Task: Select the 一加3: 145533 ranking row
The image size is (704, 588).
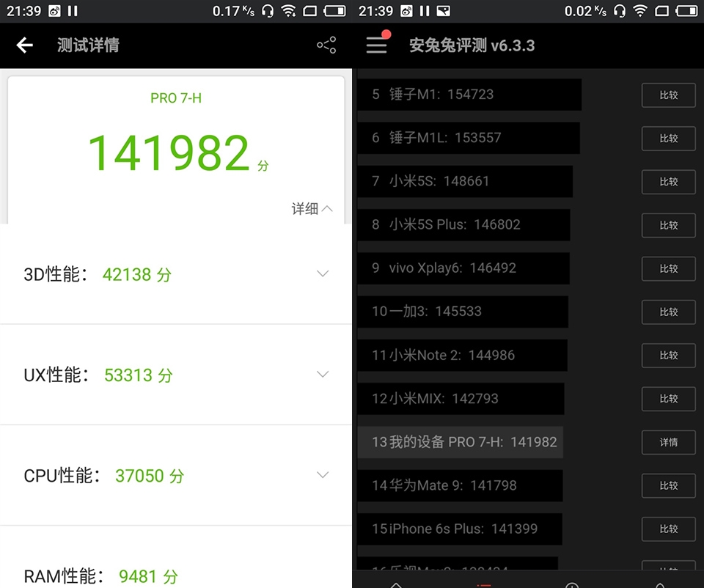Action: pos(463,312)
